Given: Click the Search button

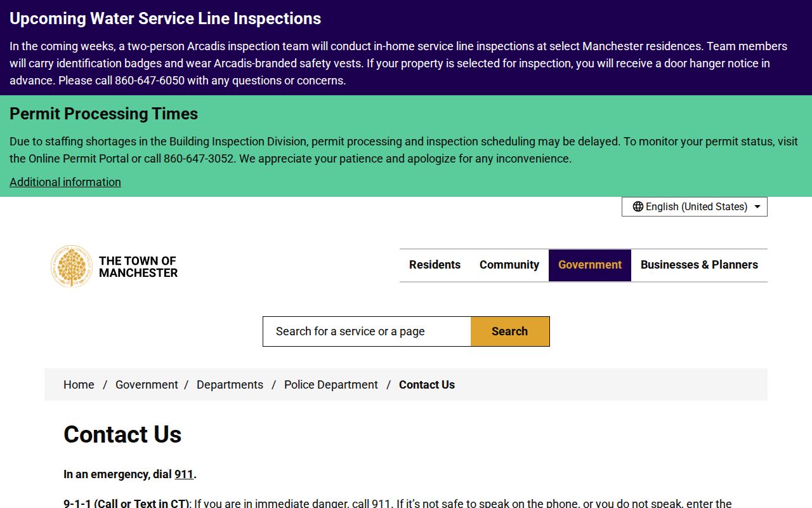Looking at the screenshot, I should tap(510, 331).
